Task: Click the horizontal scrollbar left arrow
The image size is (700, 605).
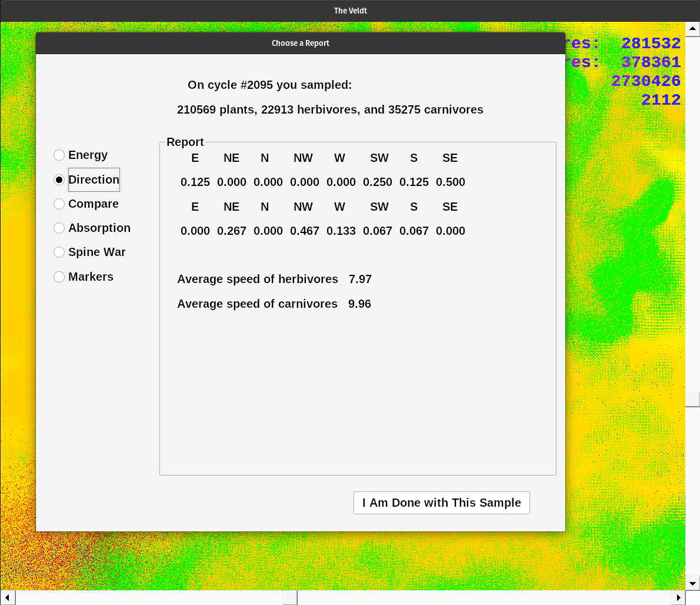Action: click(x=8, y=598)
